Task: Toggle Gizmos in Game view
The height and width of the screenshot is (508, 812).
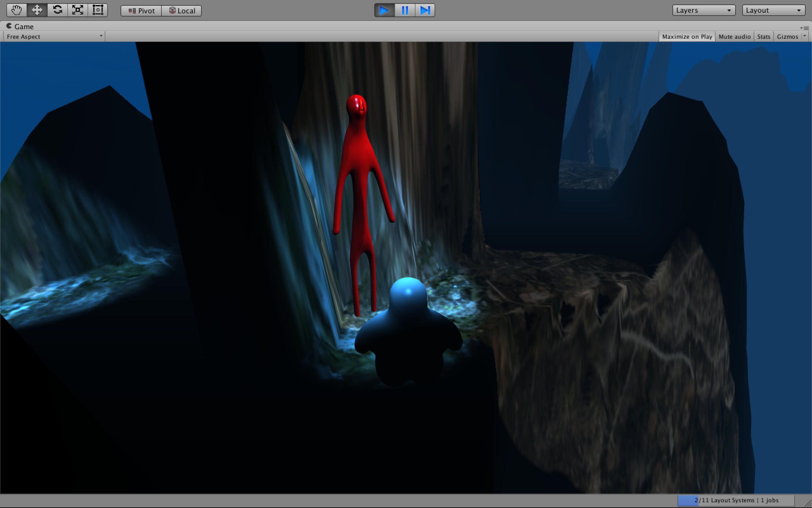Action: 788,36
